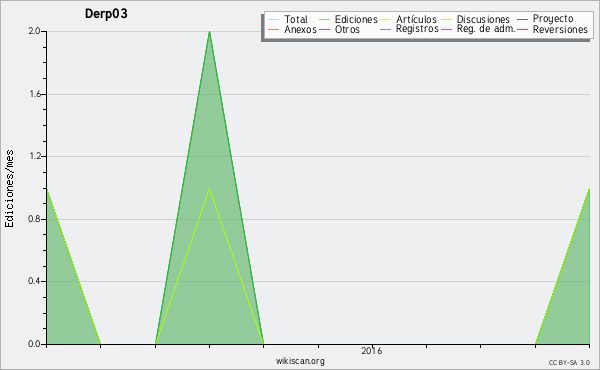Click the Reversiones red line swatch

pyautogui.click(x=522, y=29)
